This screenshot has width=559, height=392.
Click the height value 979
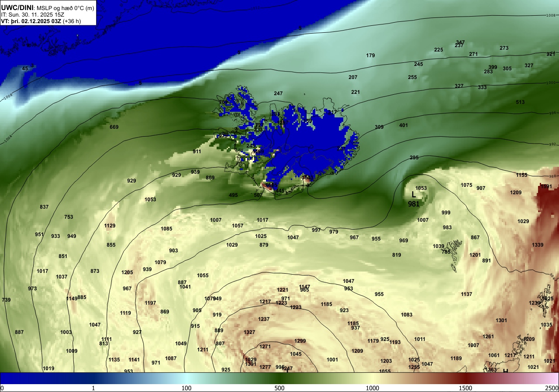click(x=334, y=232)
